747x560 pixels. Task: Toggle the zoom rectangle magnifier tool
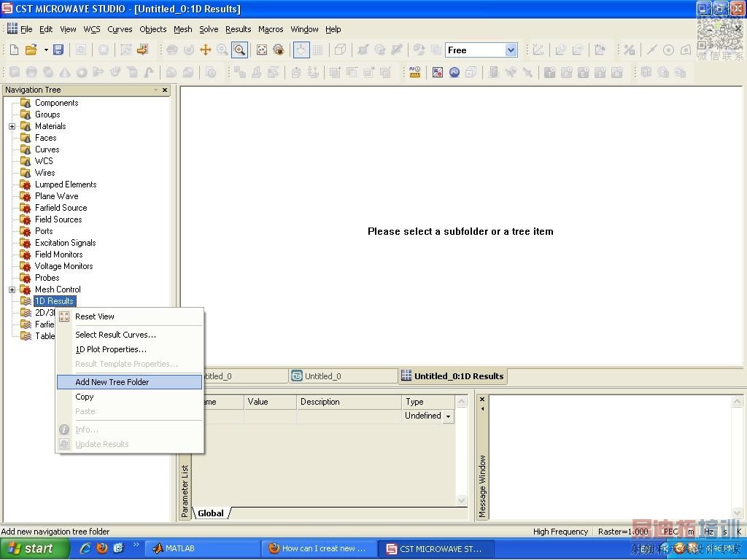point(239,50)
